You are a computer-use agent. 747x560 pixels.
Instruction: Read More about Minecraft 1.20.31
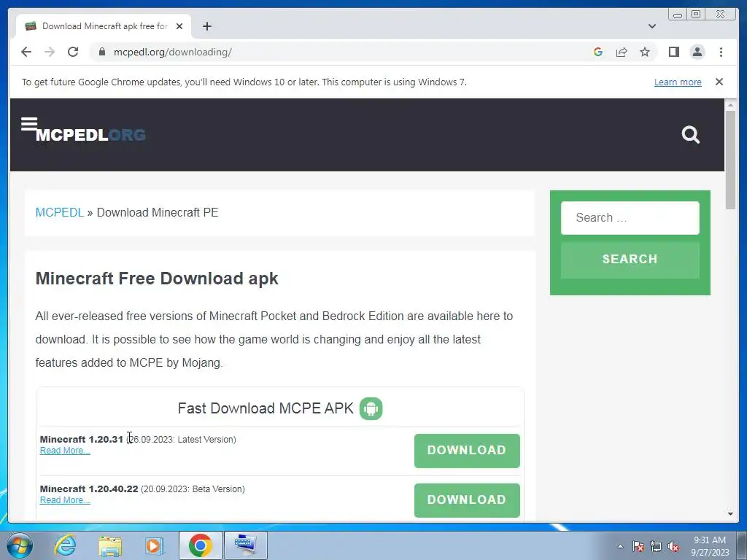point(65,451)
